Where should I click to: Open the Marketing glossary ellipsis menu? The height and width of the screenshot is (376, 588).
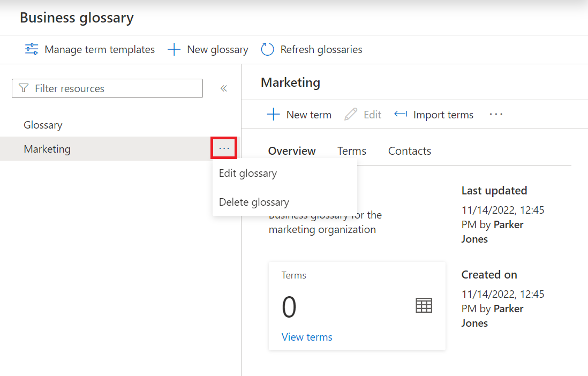(224, 148)
